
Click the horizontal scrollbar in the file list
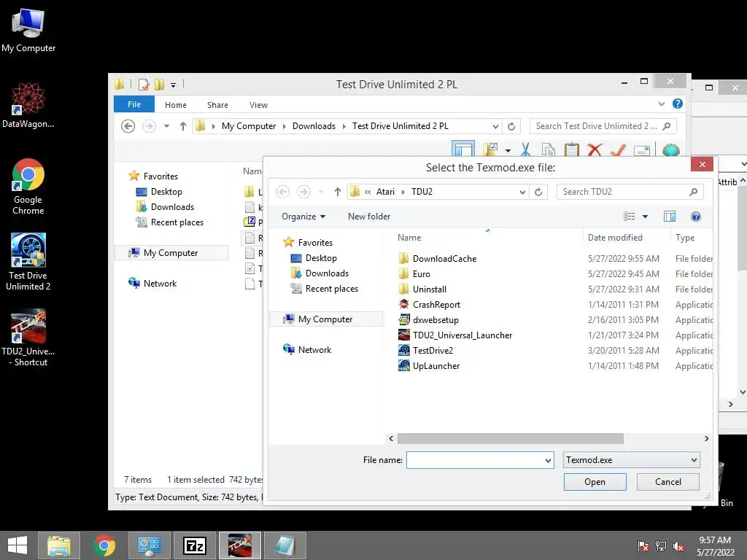(x=510, y=438)
